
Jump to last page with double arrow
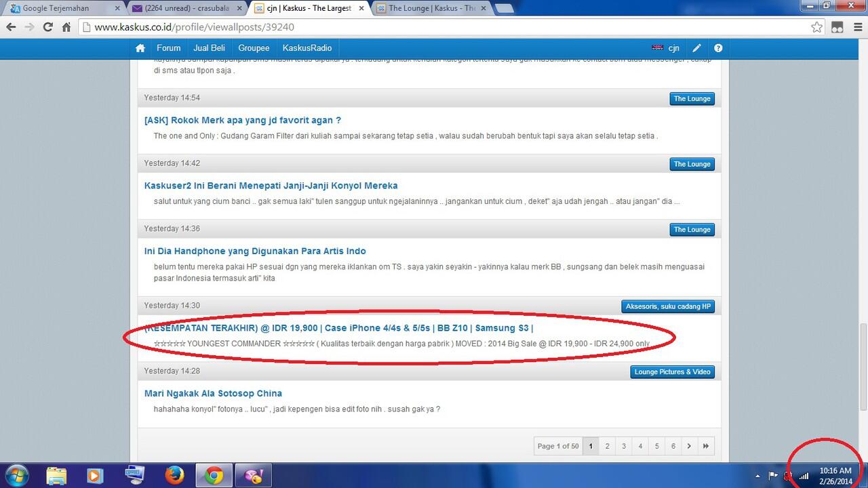[706, 446]
